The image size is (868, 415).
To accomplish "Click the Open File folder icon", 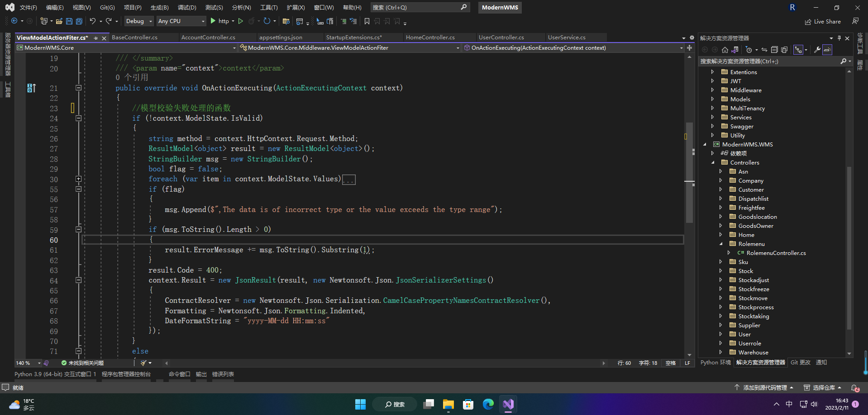I will coord(59,21).
